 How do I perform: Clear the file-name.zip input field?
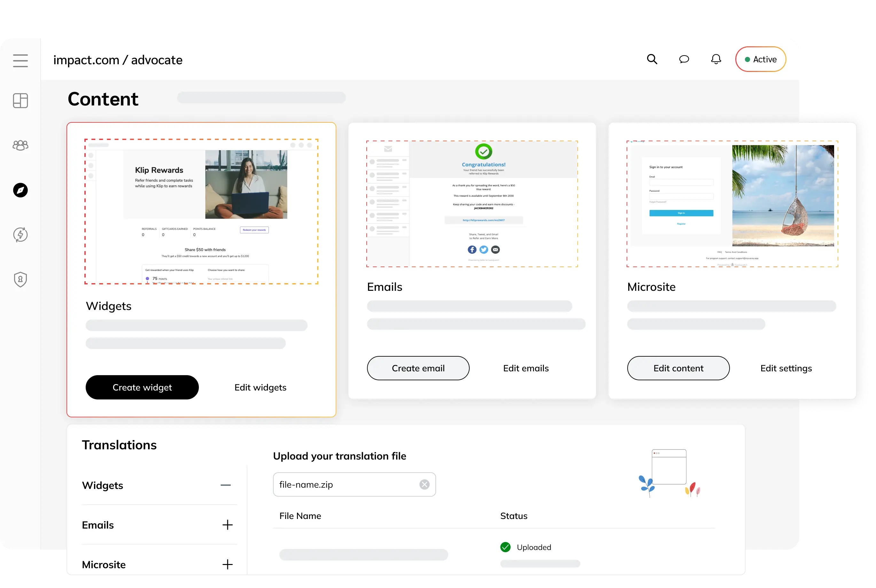(425, 484)
